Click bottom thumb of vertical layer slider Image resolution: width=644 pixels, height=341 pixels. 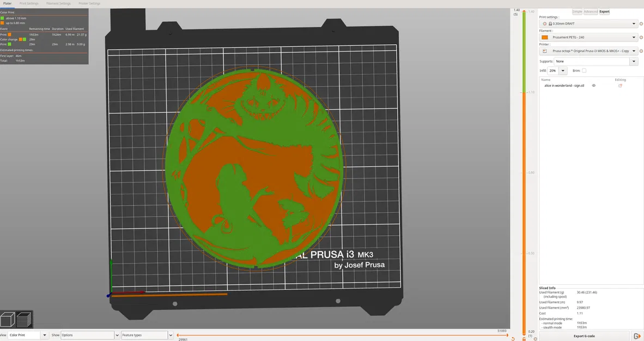[524, 333]
